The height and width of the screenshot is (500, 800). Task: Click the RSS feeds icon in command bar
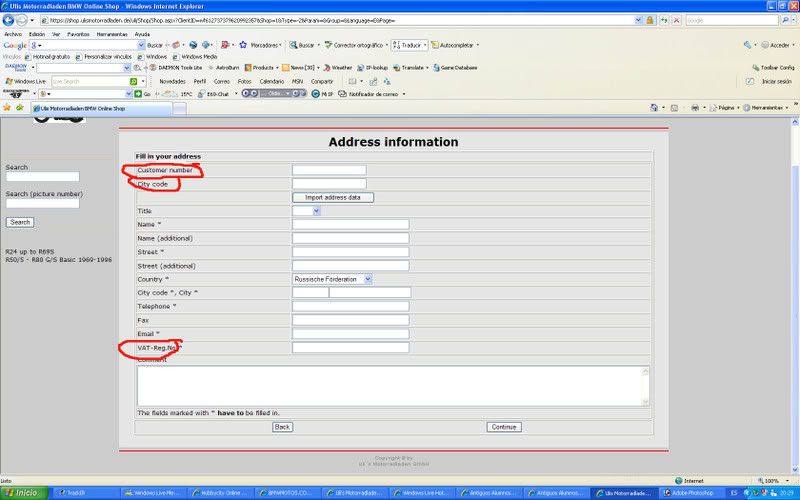pyautogui.click(x=674, y=108)
